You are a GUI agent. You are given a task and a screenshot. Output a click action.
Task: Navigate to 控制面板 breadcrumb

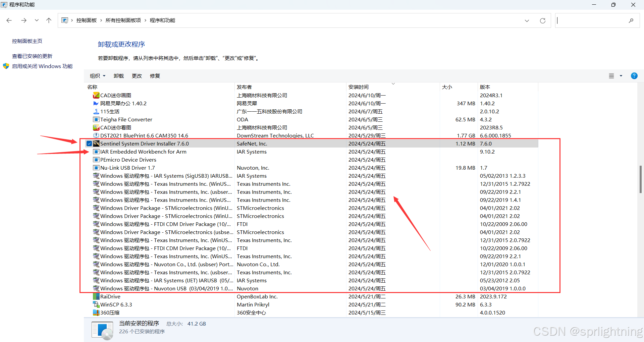pyautogui.click(x=87, y=20)
